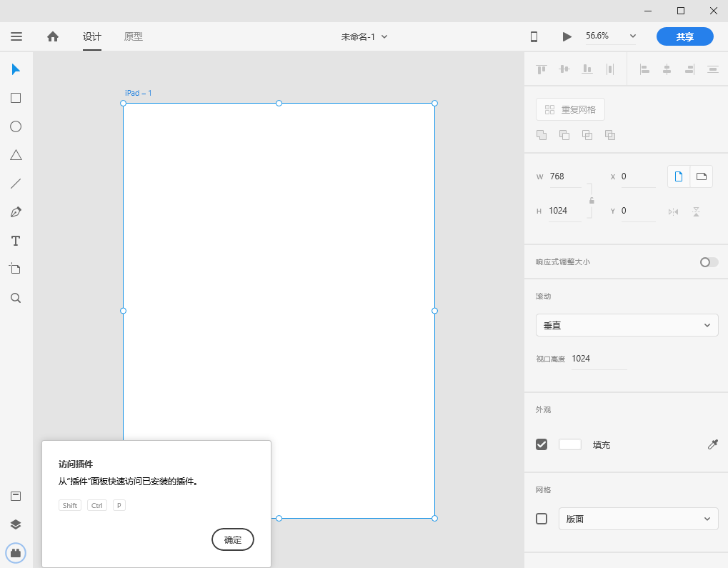Flip horizontally icon
Screen dimensions: 728x568
point(673,211)
